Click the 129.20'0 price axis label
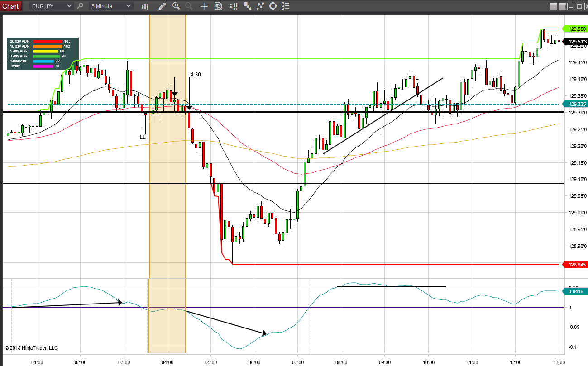Viewport: 588px width, 366px height. pyautogui.click(x=577, y=146)
